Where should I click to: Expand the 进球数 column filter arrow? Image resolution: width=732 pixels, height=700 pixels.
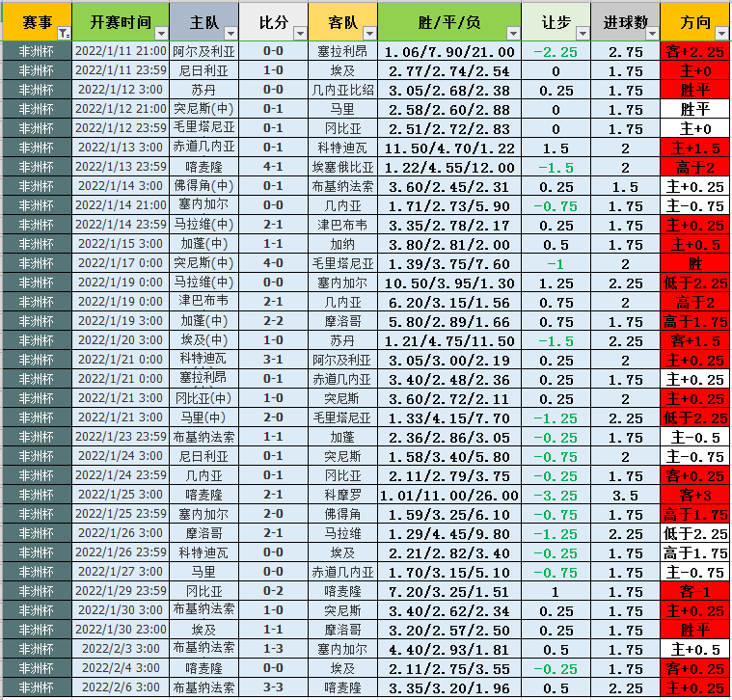[652, 34]
